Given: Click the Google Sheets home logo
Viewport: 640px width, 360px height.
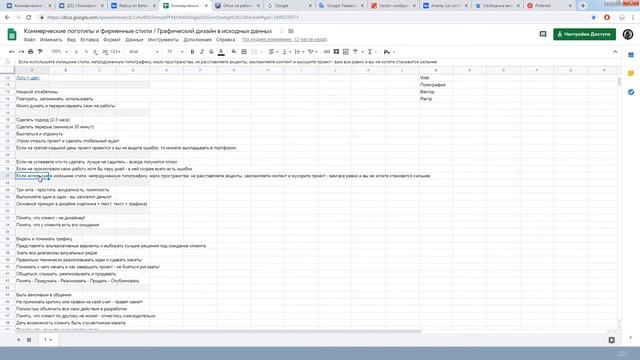Looking at the screenshot, I should [12, 34].
